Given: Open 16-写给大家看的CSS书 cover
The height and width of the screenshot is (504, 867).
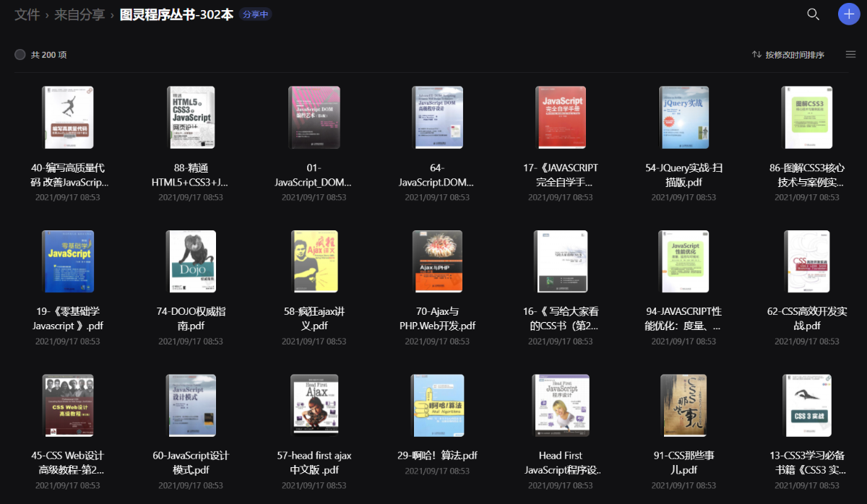Looking at the screenshot, I should point(561,261).
